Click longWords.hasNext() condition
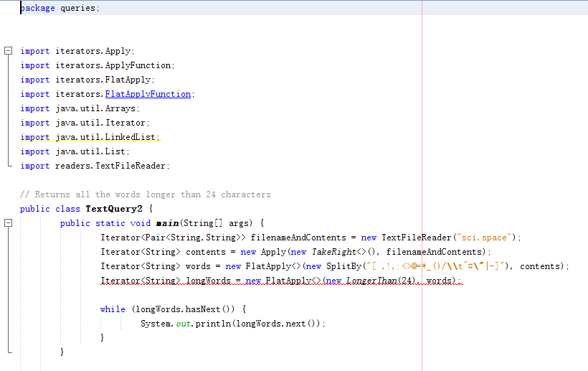This screenshot has width=588, height=371. tap(183, 309)
